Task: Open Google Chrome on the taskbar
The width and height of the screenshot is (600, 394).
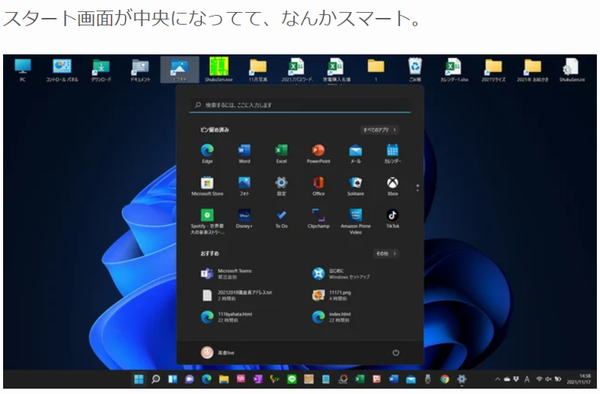Action: pyautogui.click(x=445, y=379)
